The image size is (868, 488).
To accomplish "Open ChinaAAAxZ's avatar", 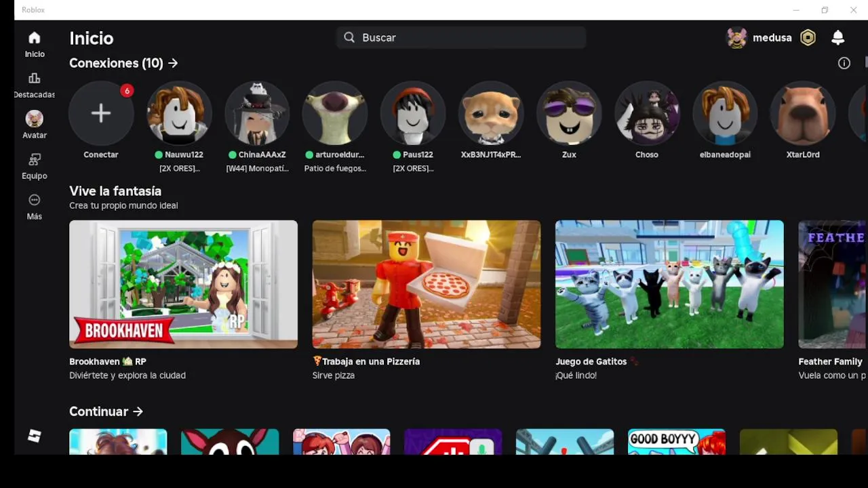I will tap(257, 113).
